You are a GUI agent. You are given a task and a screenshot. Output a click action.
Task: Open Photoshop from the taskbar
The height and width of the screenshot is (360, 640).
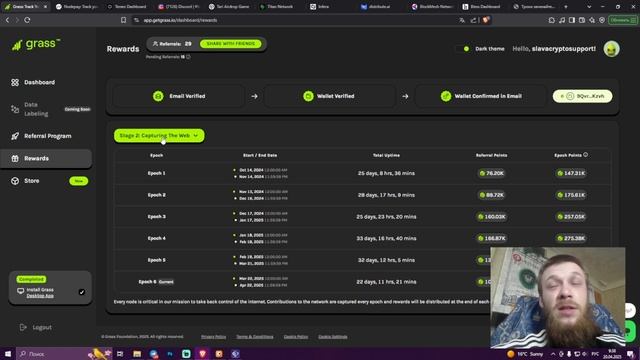tap(170, 354)
